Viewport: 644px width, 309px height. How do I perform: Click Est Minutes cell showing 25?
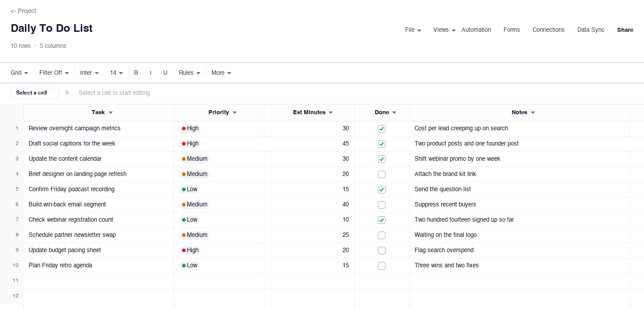(309, 235)
